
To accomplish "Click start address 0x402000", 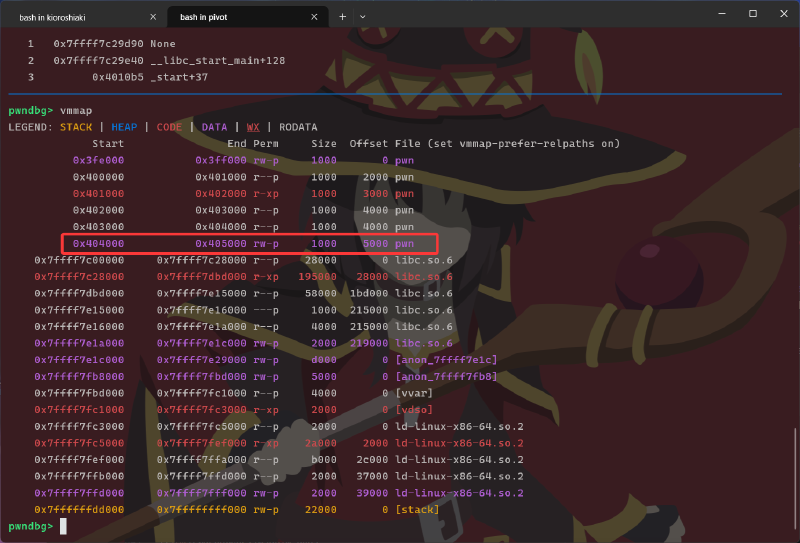I will point(98,210).
